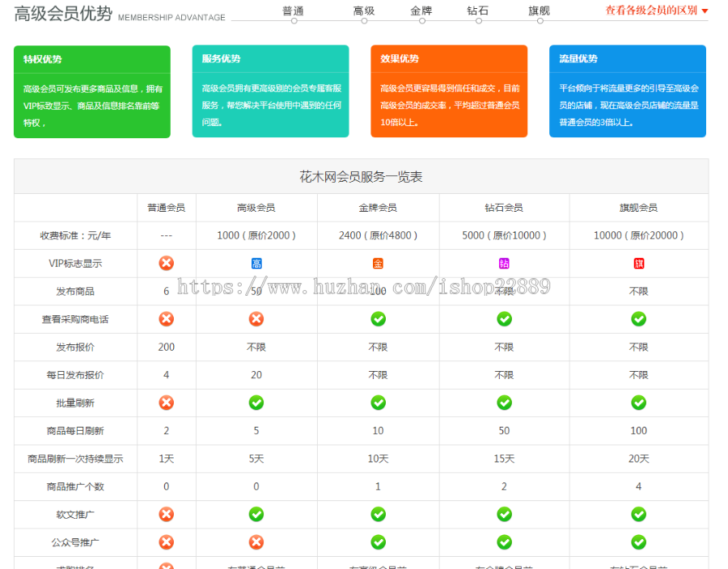Click the 钻石 timeline circle marker
Screen dimensions: 728x569
[479, 21]
